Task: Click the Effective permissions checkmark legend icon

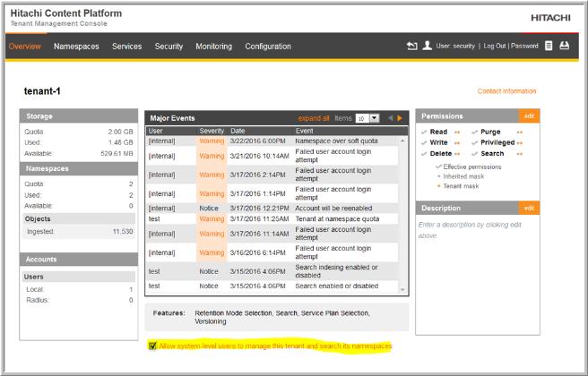Action: 438,167
